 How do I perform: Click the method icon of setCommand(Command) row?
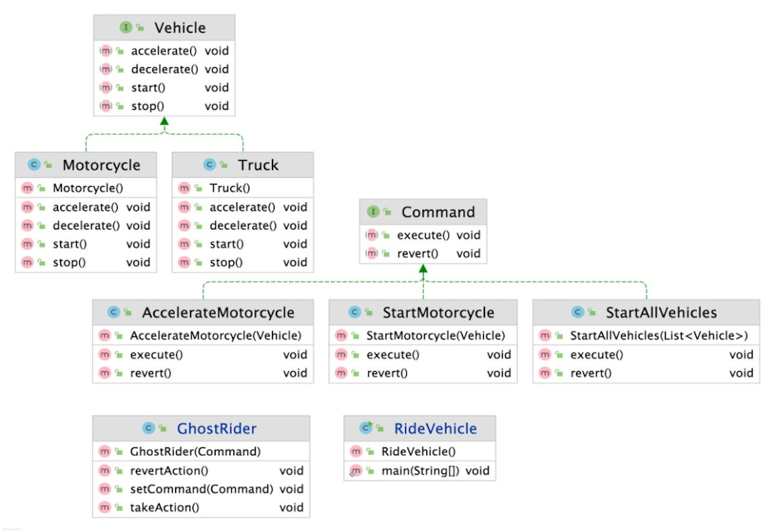[105, 489]
